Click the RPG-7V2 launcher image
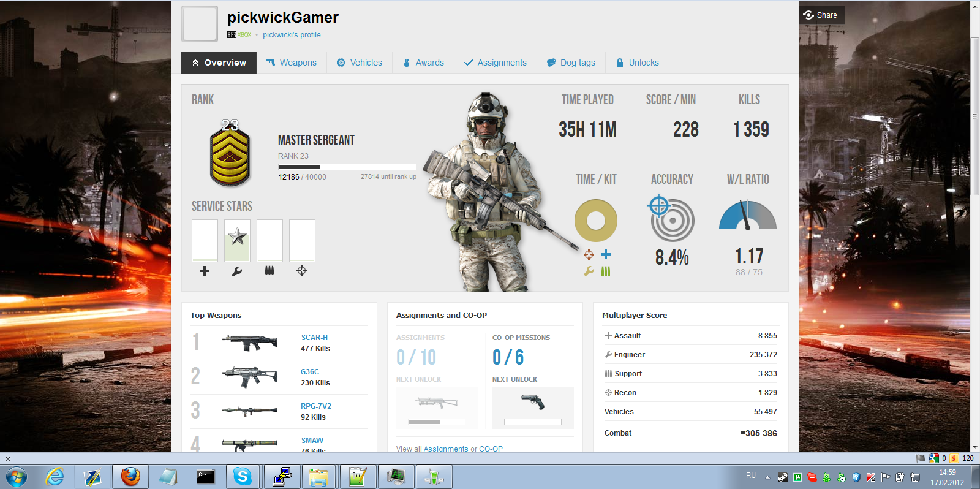 (250, 411)
